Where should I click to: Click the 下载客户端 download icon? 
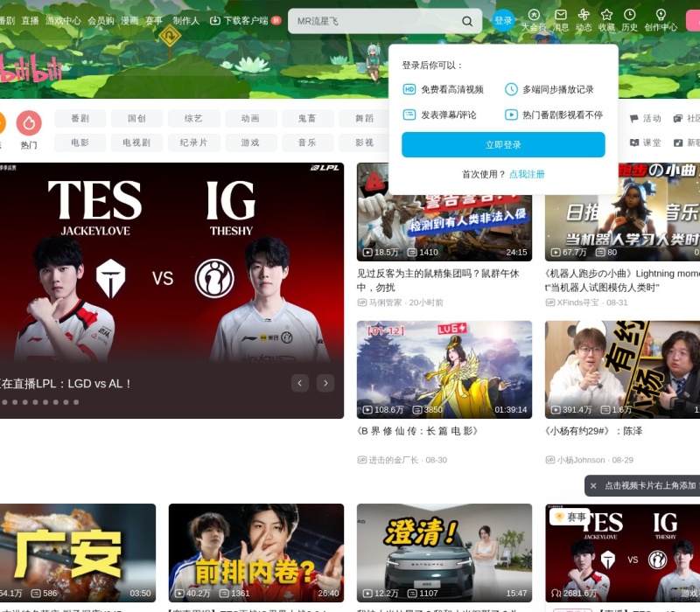pyautogui.click(x=215, y=20)
